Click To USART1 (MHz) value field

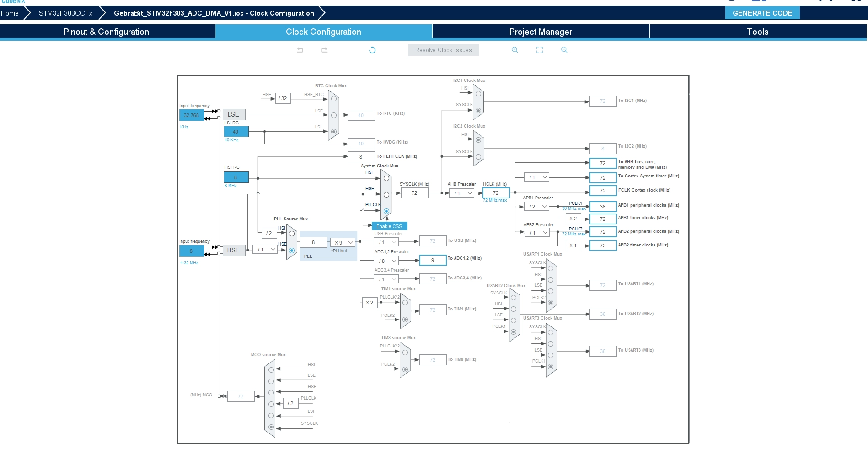pos(603,285)
